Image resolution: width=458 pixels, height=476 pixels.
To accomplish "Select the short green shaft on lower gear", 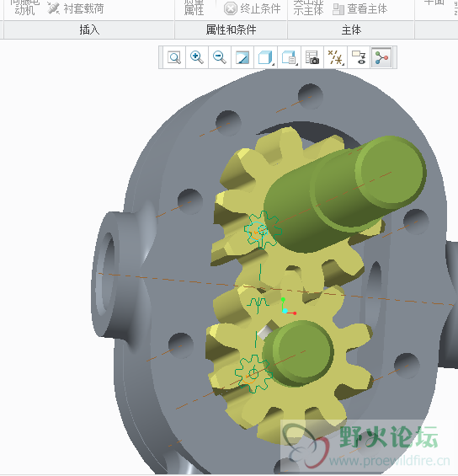I will [x=298, y=354].
